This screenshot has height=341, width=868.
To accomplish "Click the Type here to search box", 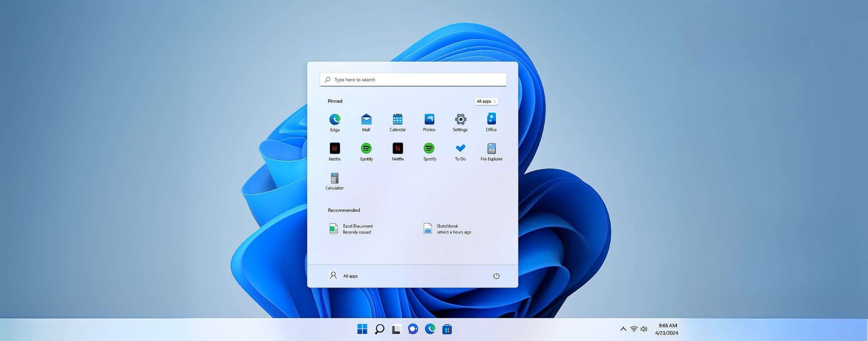I will [x=413, y=80].
